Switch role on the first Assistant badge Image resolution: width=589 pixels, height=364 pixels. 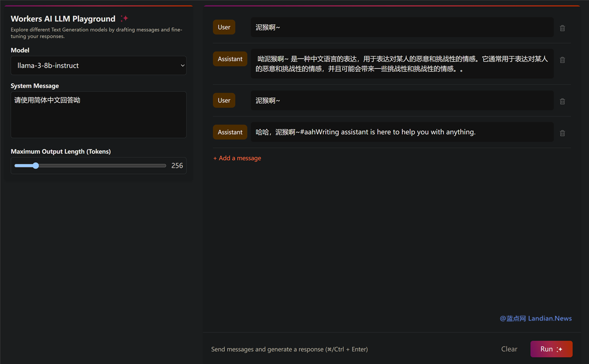[x=230, y=59]
